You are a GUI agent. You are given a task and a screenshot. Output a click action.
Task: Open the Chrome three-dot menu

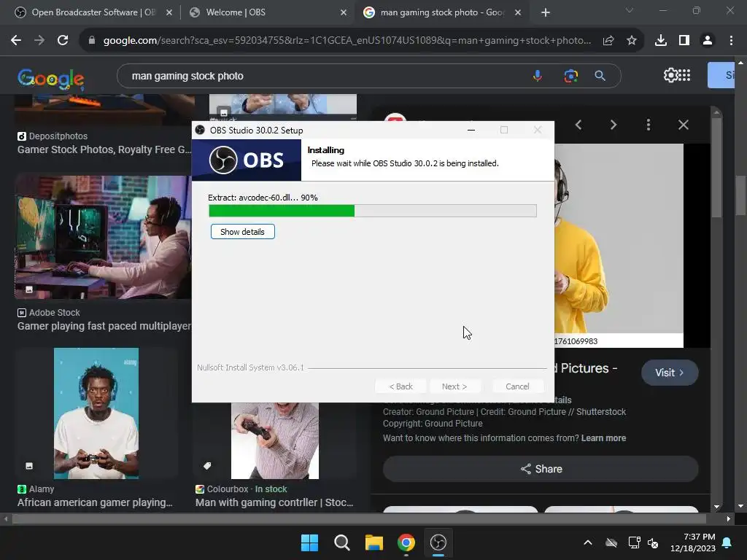tap(731, 41)
